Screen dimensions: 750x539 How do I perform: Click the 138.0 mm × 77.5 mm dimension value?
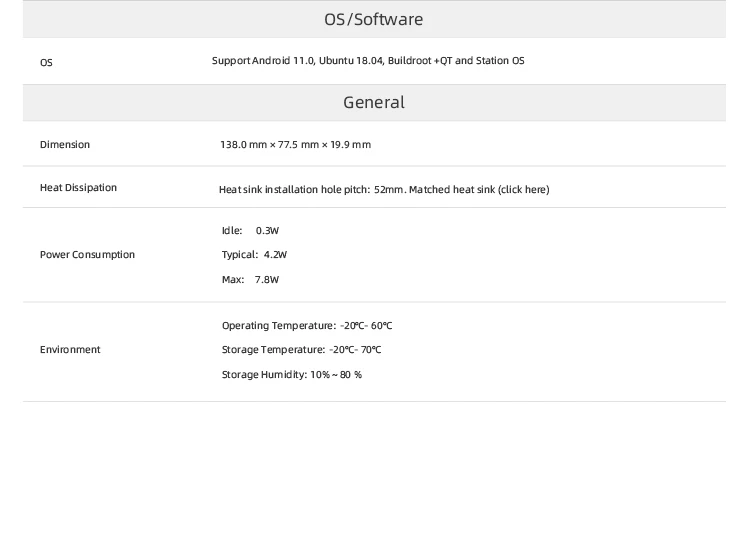point(295,145)
